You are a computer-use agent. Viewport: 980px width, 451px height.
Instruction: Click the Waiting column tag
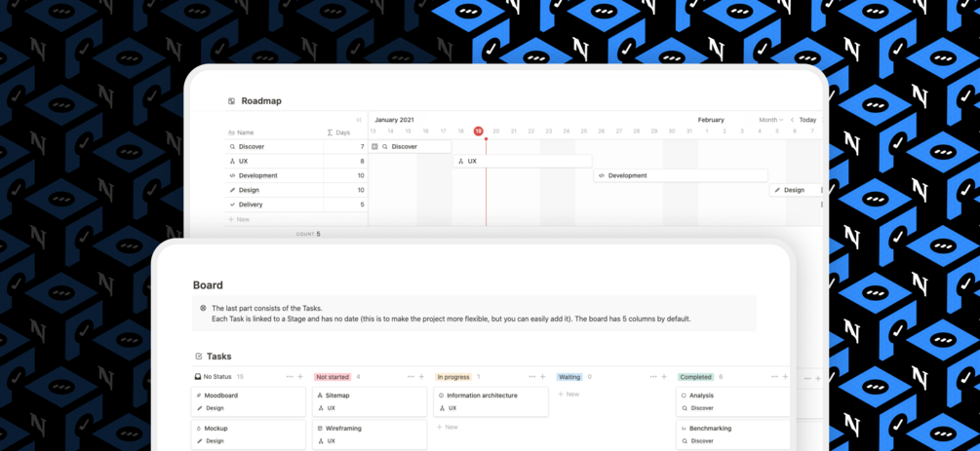[569, 377]
